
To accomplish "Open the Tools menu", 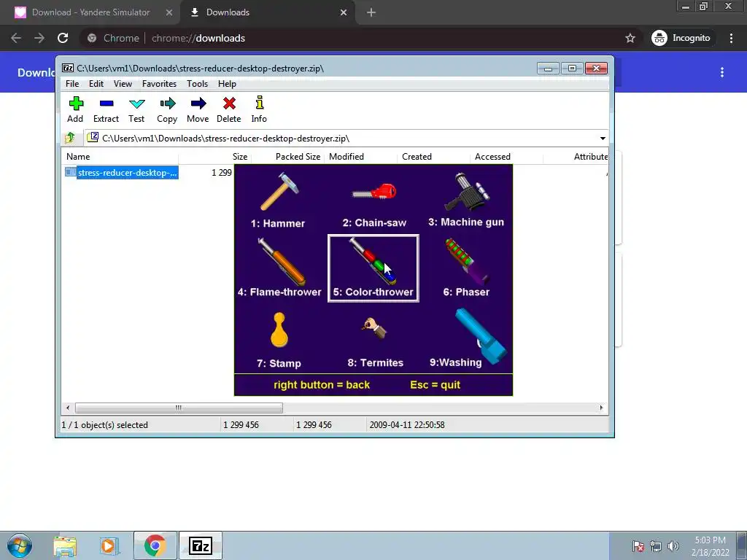I will (x=197, y=84).
